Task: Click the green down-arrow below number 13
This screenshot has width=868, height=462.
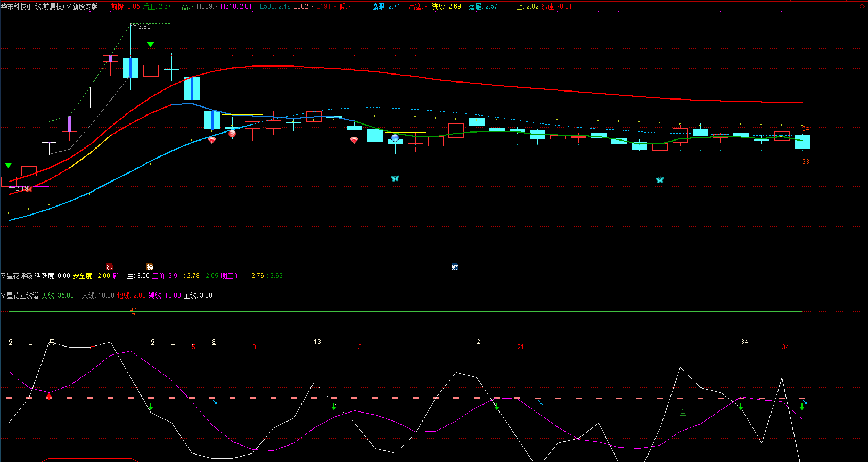Action: tap(334, 407)
